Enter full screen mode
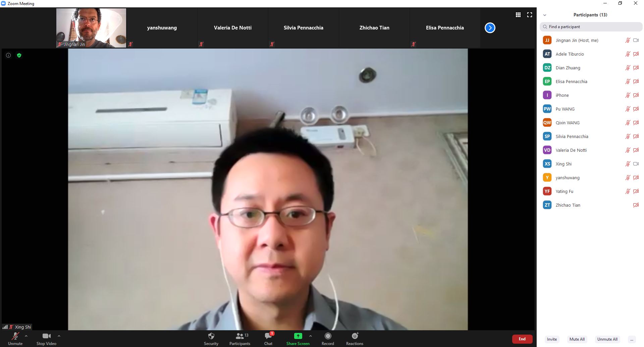This screenshot has width=644, height=347. click(x=530, y=15)
